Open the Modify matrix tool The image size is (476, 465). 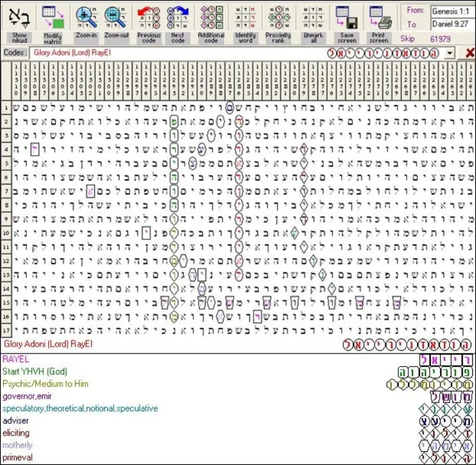coord(53,17)
